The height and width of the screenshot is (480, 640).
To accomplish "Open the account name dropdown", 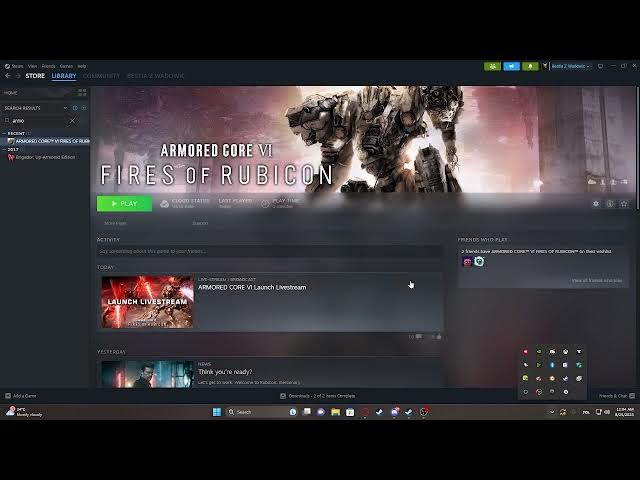I will point(571,66).
